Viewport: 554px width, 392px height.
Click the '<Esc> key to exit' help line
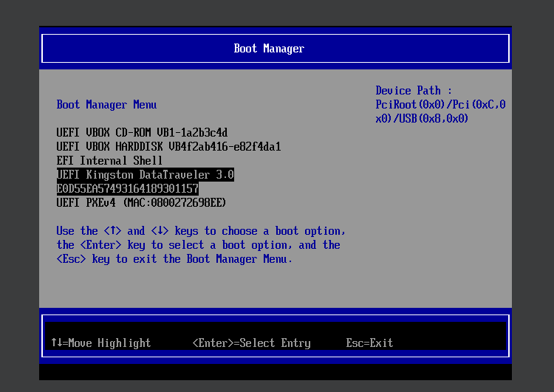(x=174, y=259)
